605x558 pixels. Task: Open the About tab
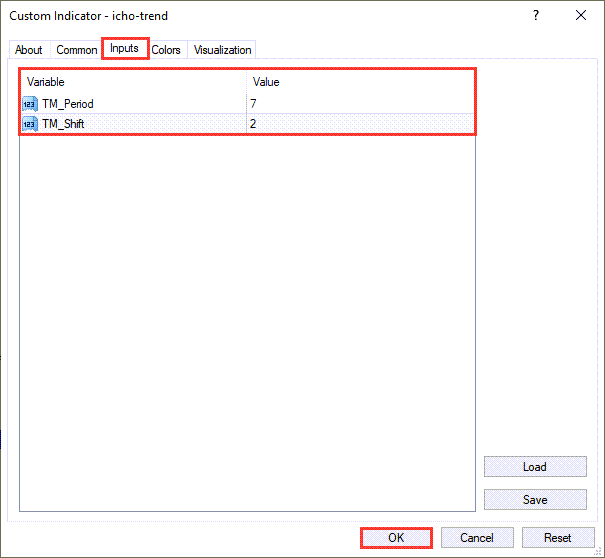29,50
